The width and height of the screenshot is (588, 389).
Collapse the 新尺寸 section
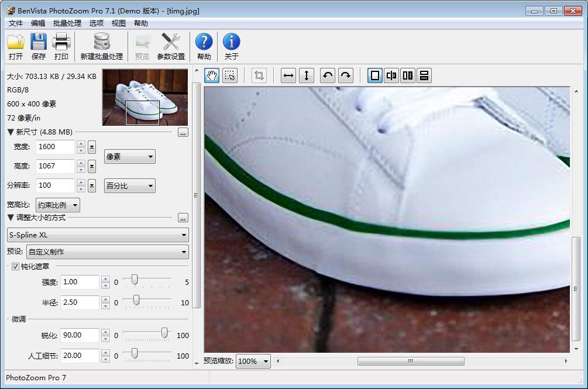pos(11,132)
